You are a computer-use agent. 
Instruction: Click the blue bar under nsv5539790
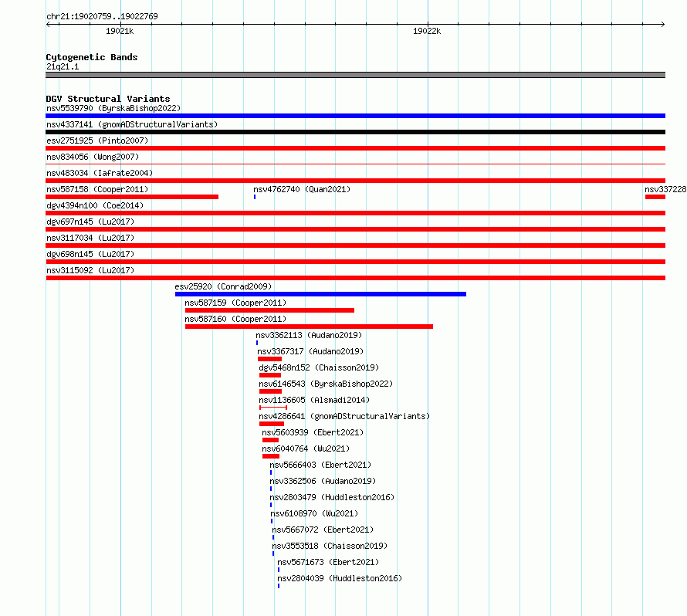click(x=355, y=116)
